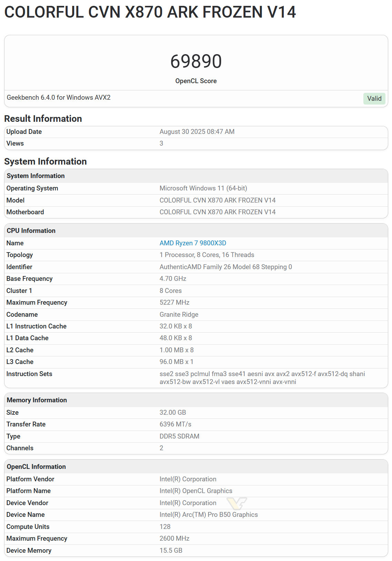Viewport: 392px width, 561px height.
Task: Click the Device Name row label
Action: 26,515
